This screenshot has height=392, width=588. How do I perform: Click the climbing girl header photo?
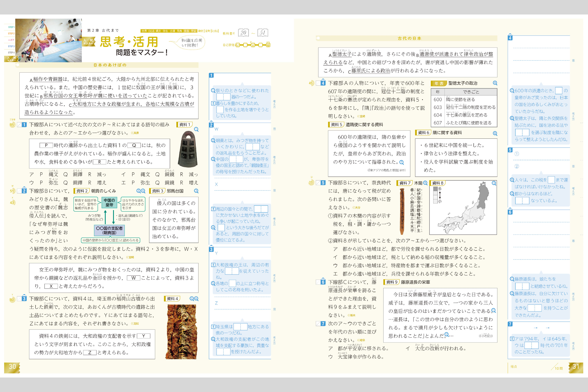pyautogui.click(x=48, y=40)
